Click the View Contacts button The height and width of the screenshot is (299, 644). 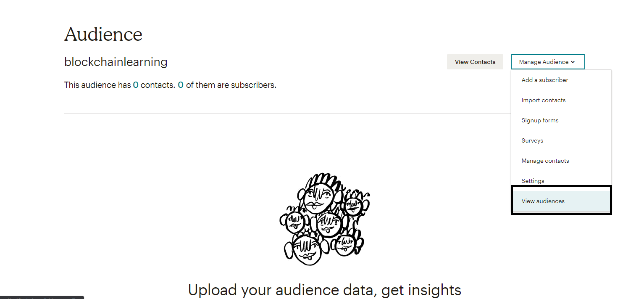[475, 62]
